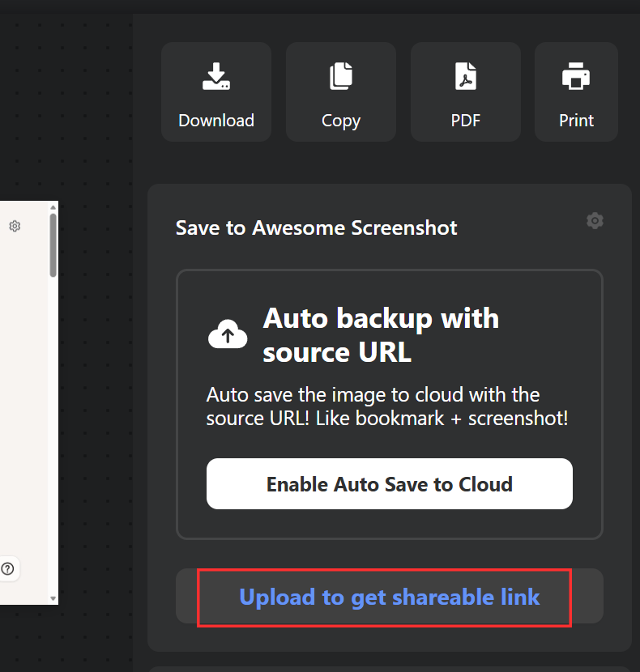The width and height of the screenshot is (640, 672).
Task: Click the Save to Awesome Screenshot heading
Action: (x=316, y=228)
